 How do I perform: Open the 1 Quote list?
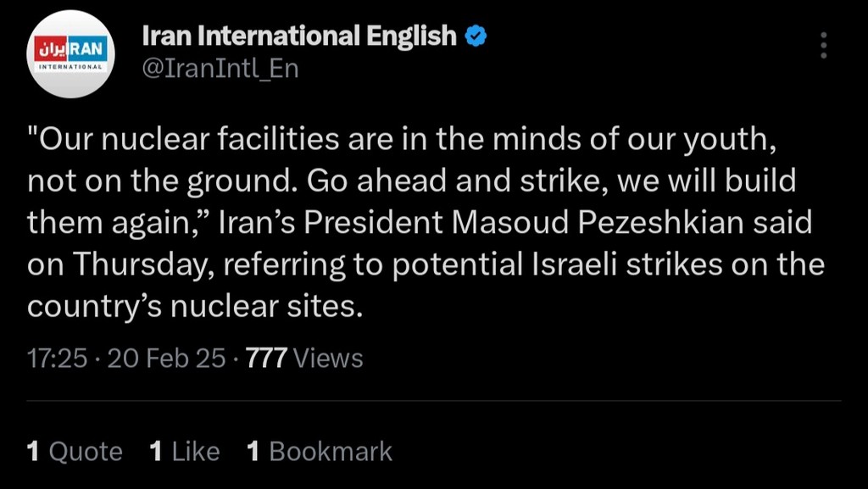pos(75,452)
